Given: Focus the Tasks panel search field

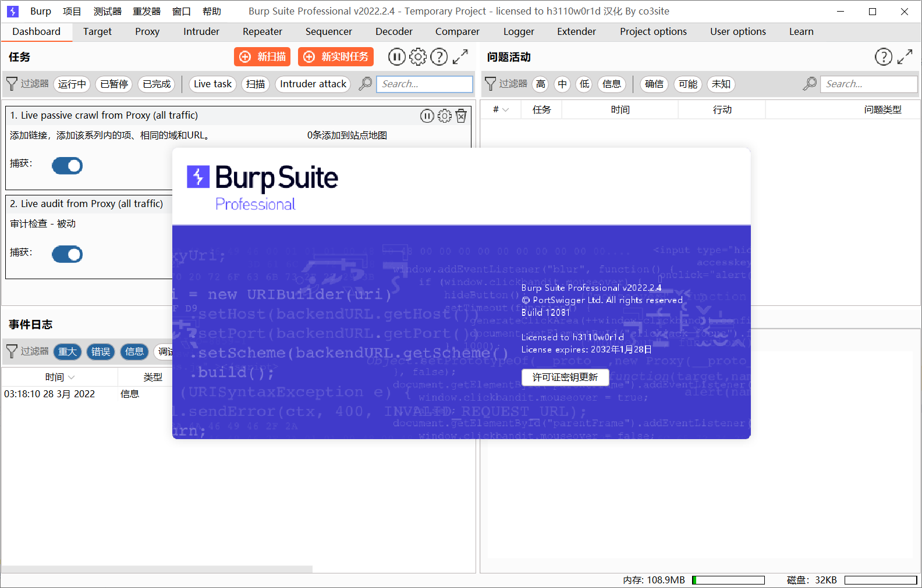Looking at the screenshot, I should (424, 84).
